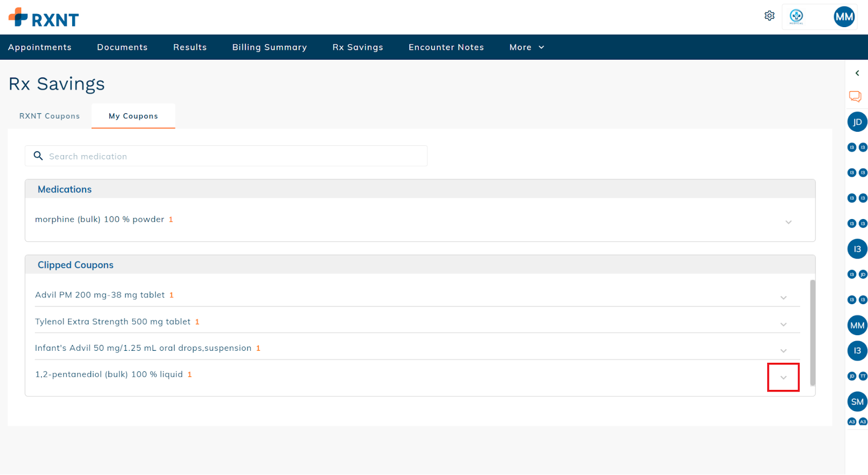The width and height of the screenshot is (868, 475).
Task: Click the medical practice logo icon
Action: [796, 16]
